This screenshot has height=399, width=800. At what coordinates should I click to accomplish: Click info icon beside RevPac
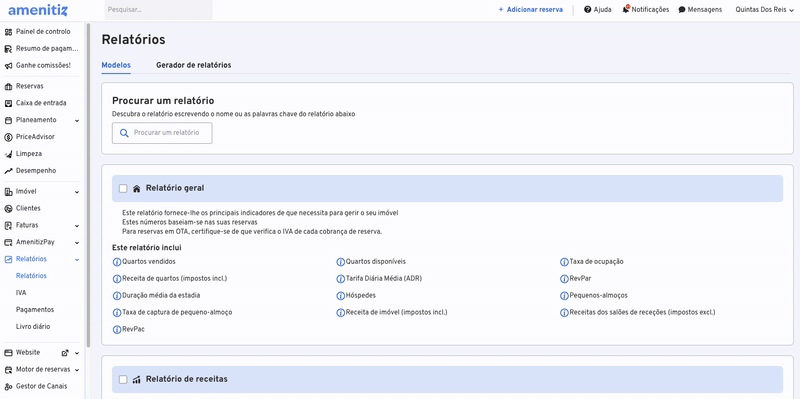pyautogui.click(x=117, y=330)
